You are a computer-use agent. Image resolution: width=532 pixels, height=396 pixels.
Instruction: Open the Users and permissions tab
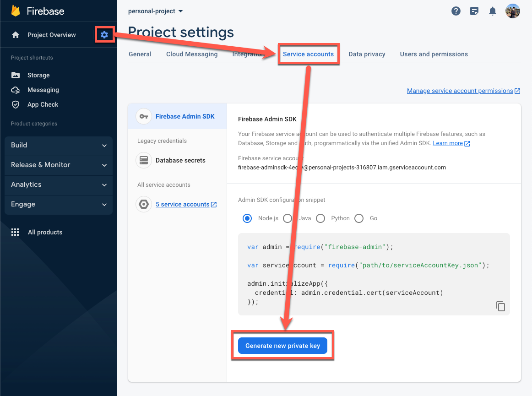click(x=434, y=54)
